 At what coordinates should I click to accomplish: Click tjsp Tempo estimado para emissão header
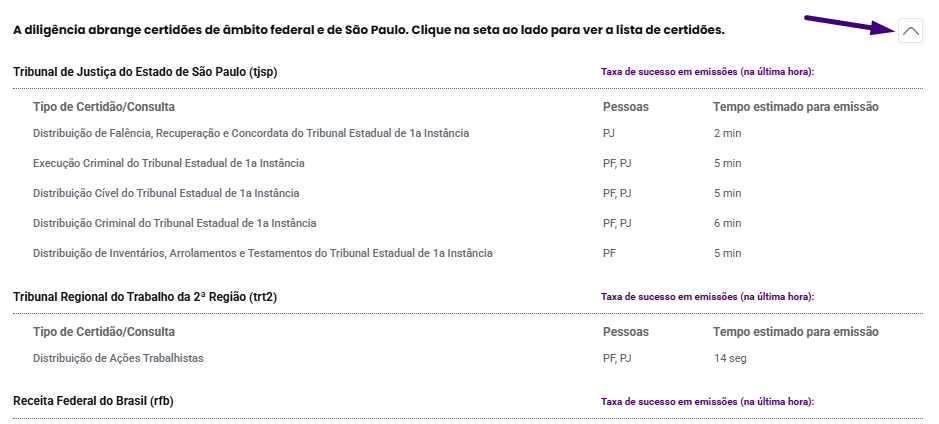(x=796, y=107)
